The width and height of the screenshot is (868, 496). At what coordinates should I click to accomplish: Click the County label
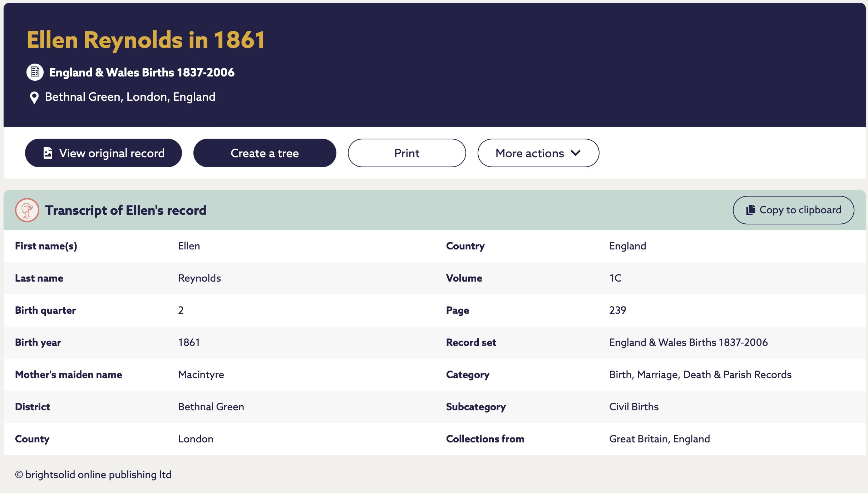click(x=32, y=439)
